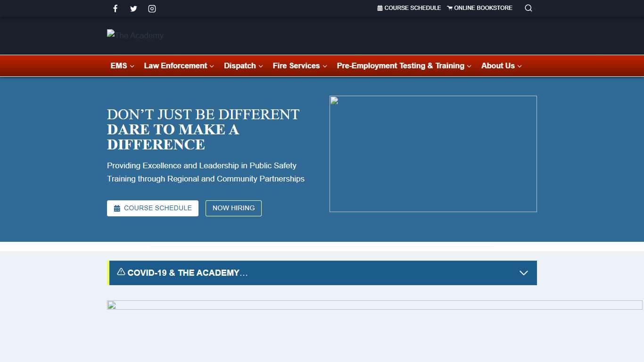The width and height of the screenshot is (644, 362).
Task: Open the About Us menu
Action: point(501,66)
